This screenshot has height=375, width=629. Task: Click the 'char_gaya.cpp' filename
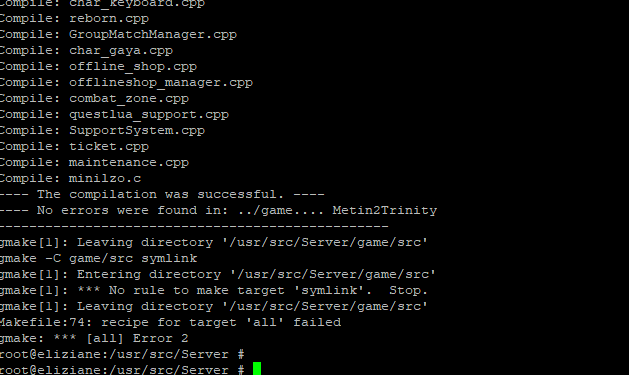point(121,51)
